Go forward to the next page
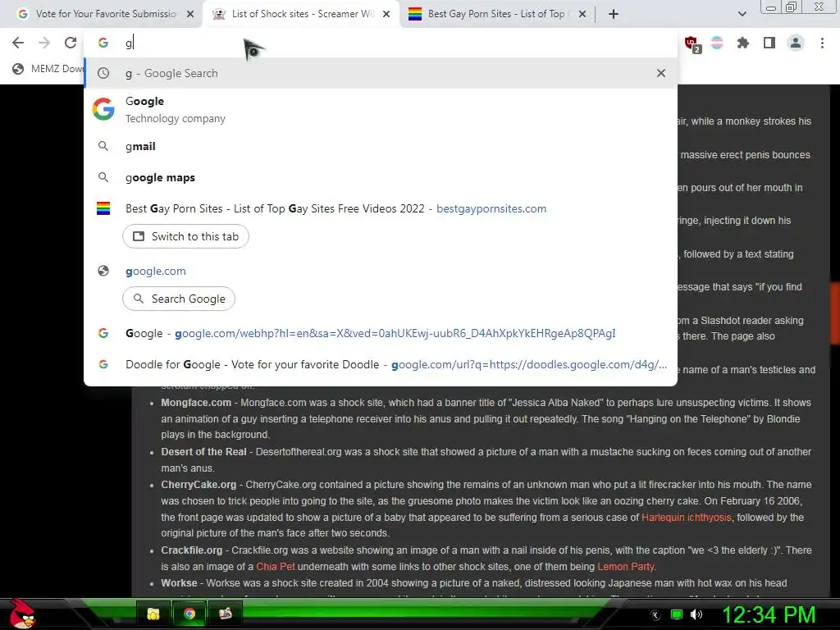The width and height of the screenshot is (840, 630). coord(44,43)
